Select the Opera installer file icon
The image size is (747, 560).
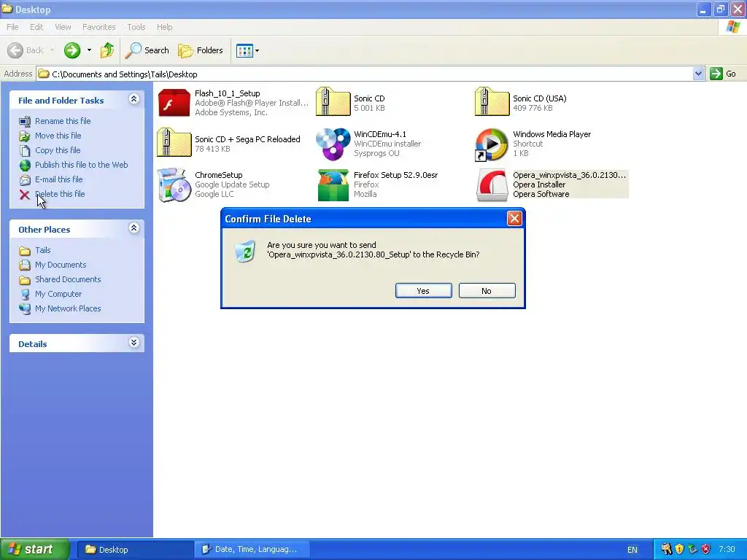492,184
